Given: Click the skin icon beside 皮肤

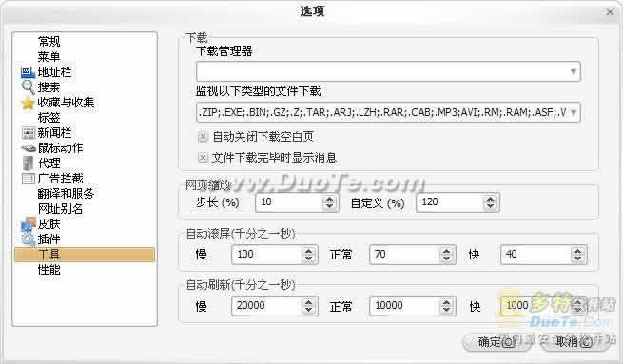Looking at the screenshot, I should [28, 224].
